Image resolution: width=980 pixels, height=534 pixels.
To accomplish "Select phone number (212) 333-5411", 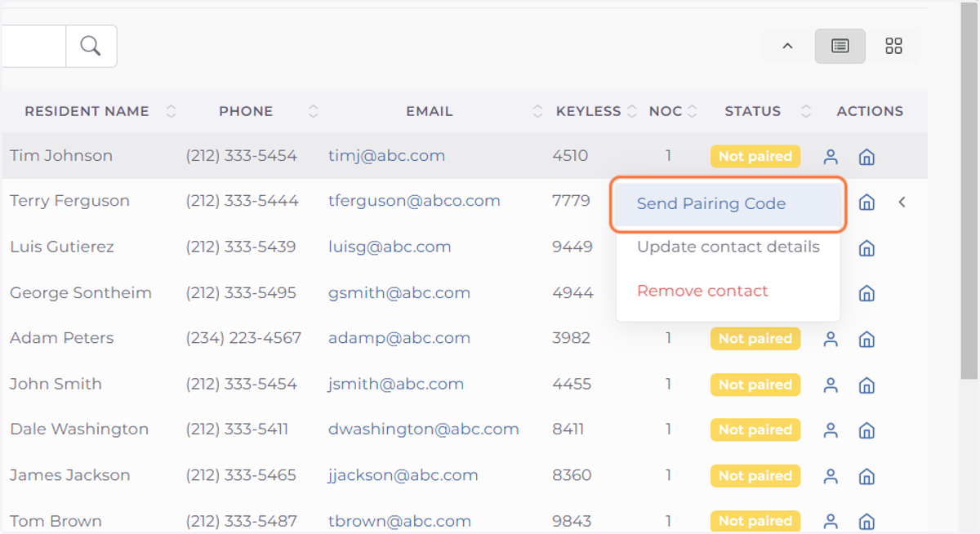I will tap(237, 429).
